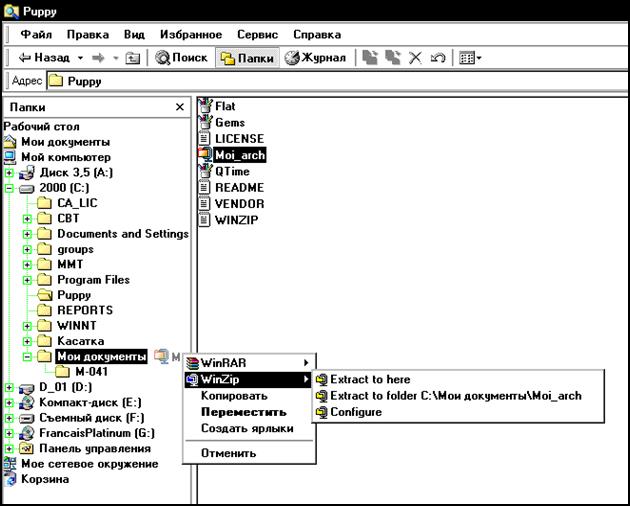Click the address bar showing Puppy
This screenshot has width=630, height=506.
[x=338, y=81]
